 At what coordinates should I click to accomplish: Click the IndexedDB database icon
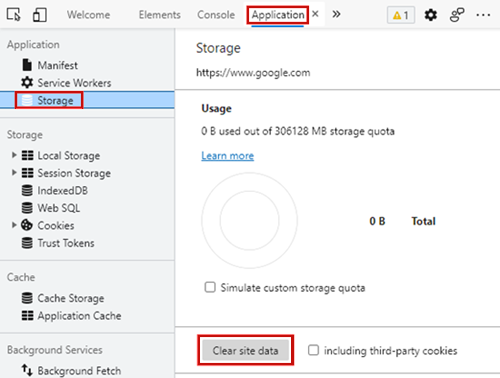click(27, 190)
